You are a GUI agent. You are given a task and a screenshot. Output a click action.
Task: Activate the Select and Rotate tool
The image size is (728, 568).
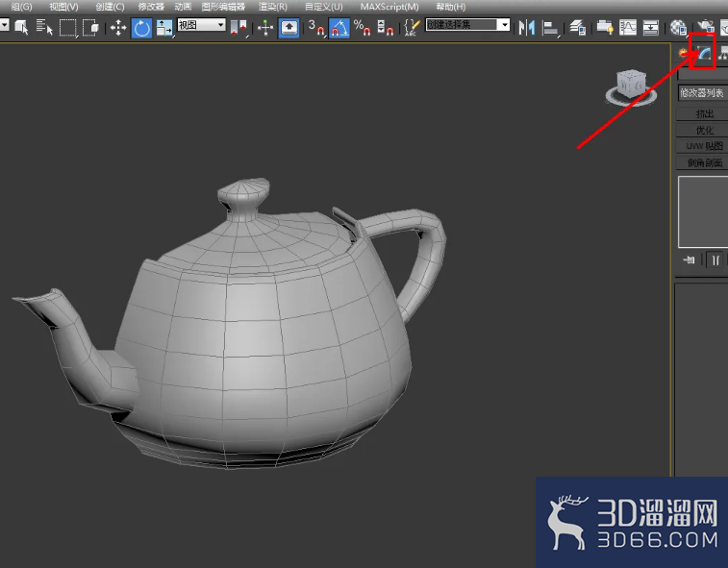click(x=141, y=28)
